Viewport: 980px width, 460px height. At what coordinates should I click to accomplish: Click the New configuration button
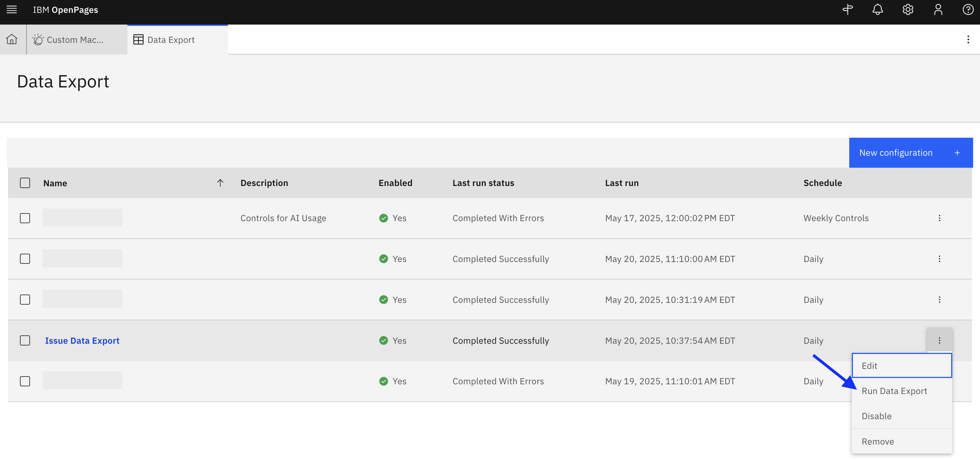click(x=910, y=153)
